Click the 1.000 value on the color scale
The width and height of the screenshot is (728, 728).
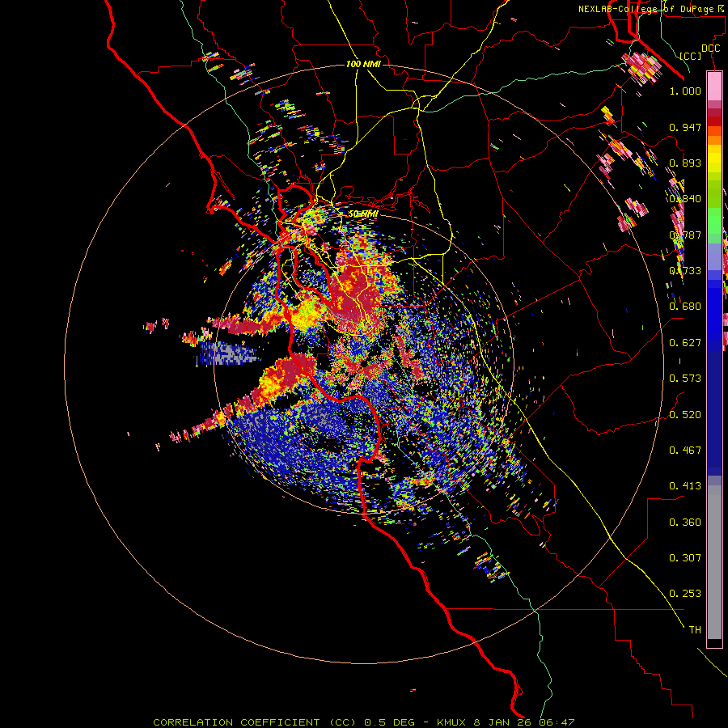tap(685, 91)
